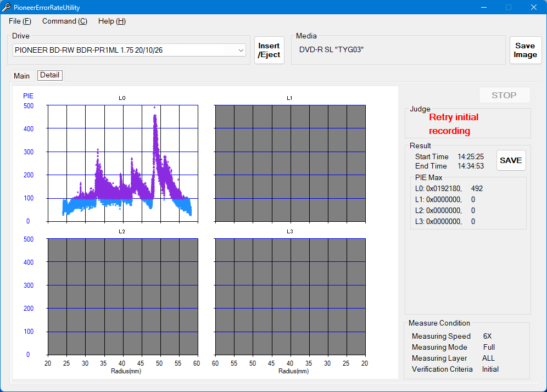This screenshot has width=547, height=392.
Task: Click the Save Image button
Action: click(525, 51)
